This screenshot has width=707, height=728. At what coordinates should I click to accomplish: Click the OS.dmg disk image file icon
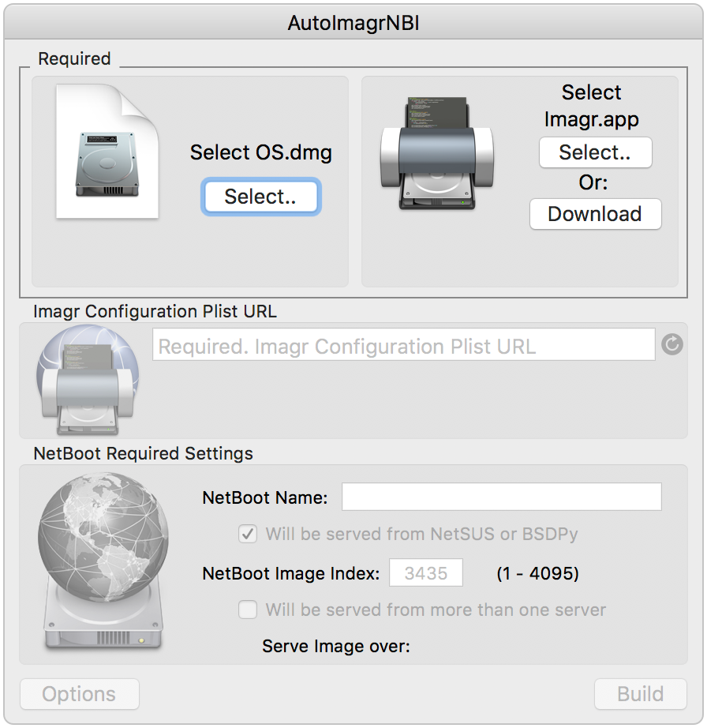point(107,152)
